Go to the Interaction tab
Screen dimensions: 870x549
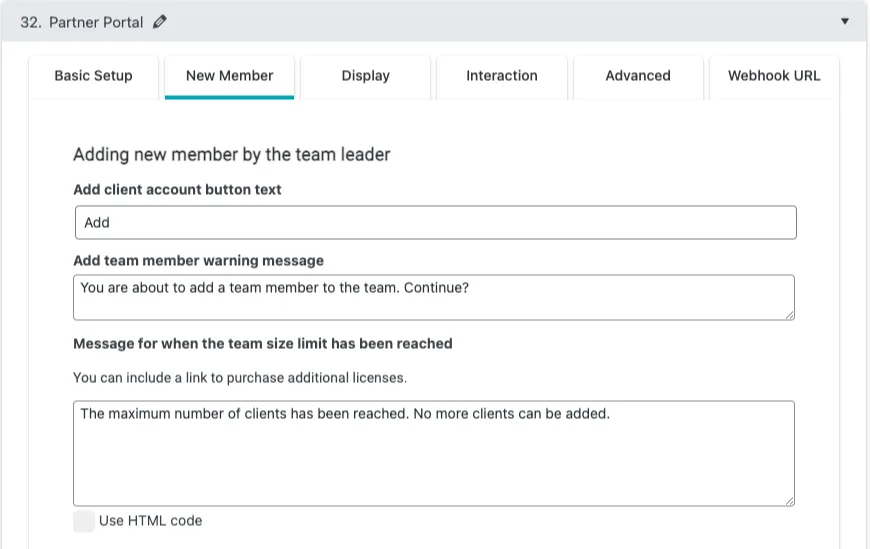coord(501,76)
